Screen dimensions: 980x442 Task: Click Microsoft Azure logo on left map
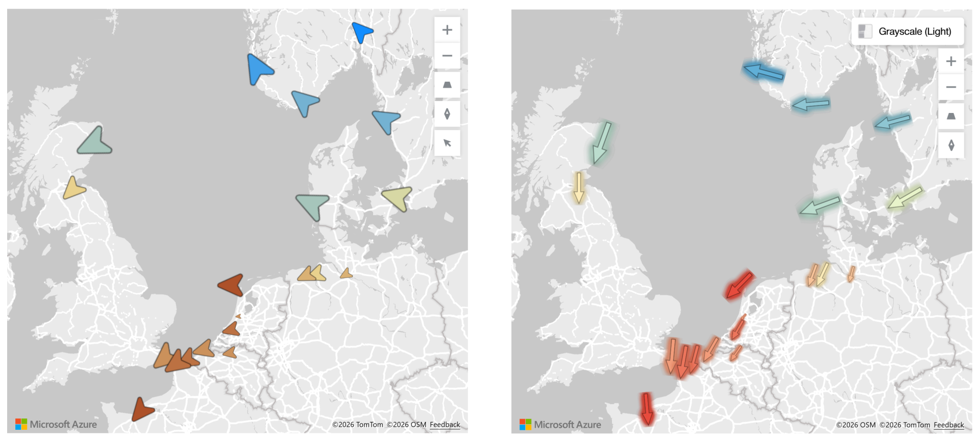coord(56,424)
